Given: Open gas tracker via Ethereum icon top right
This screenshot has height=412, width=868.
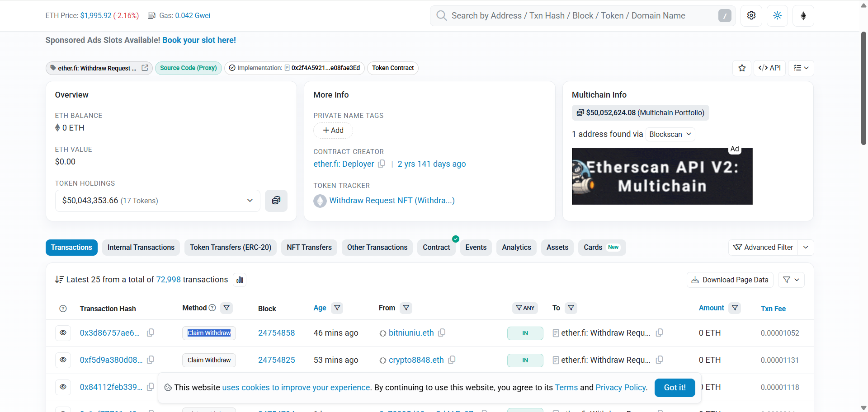Looking at the screenshot, I should (x=803, y=15).
